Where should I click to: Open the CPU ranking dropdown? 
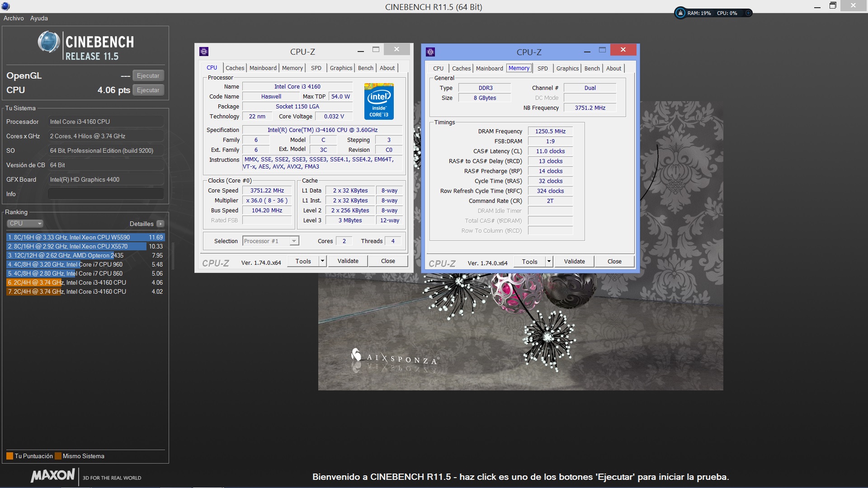[x=25, y=223]
